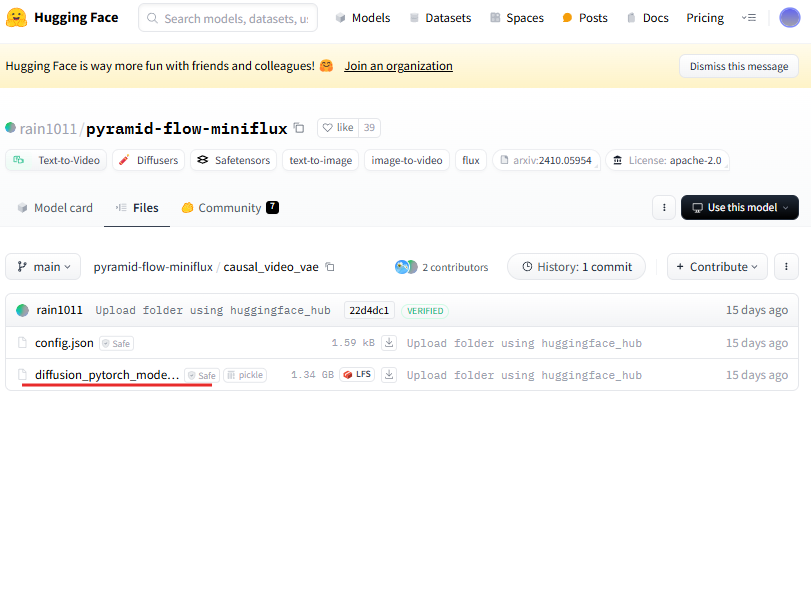Click the pickle badge on diffusion_pytorch_model row

pyautogui.click(x=245, y=375)
